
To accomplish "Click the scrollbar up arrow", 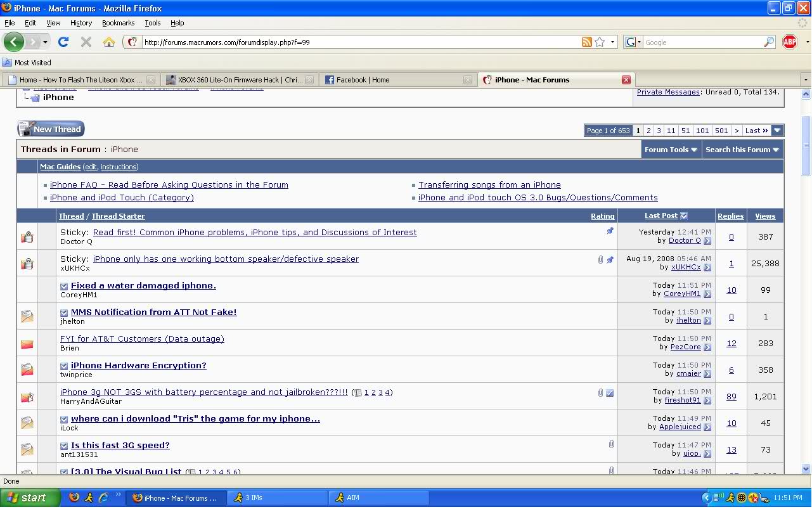I will click(x=806, y=94).
